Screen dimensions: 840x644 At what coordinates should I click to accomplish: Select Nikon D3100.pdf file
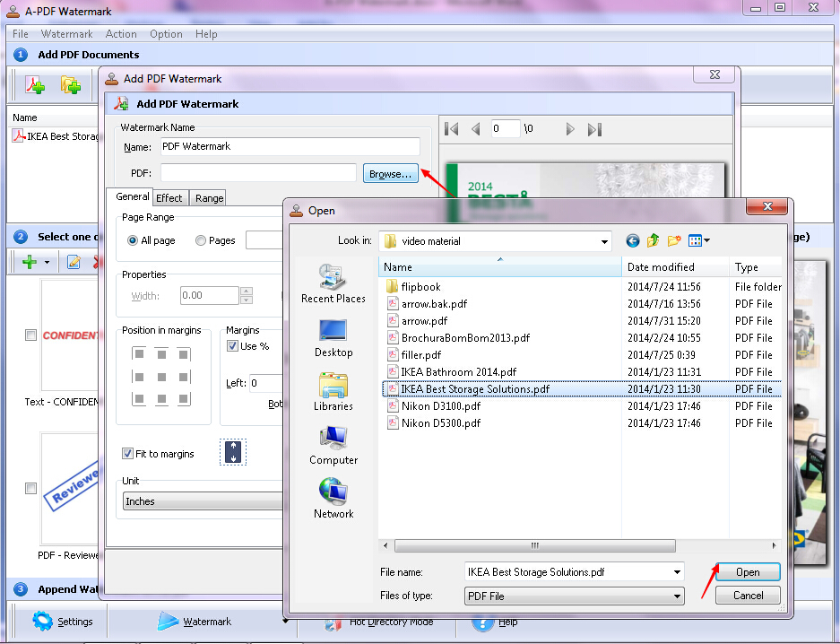tap(433, 406)
